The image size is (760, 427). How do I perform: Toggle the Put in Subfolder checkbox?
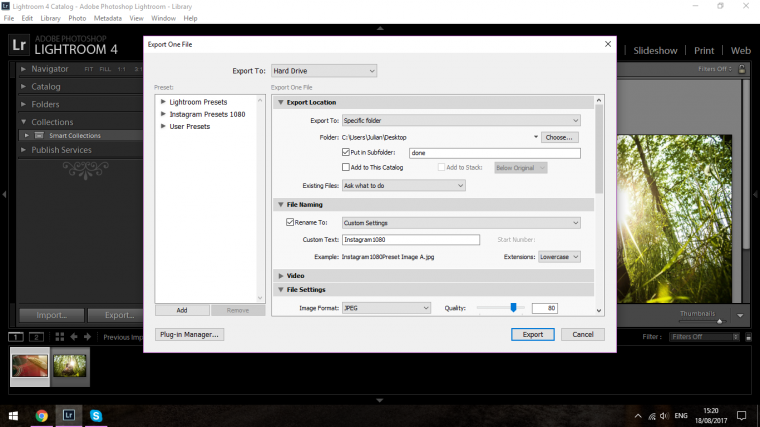tap(346, 152)
